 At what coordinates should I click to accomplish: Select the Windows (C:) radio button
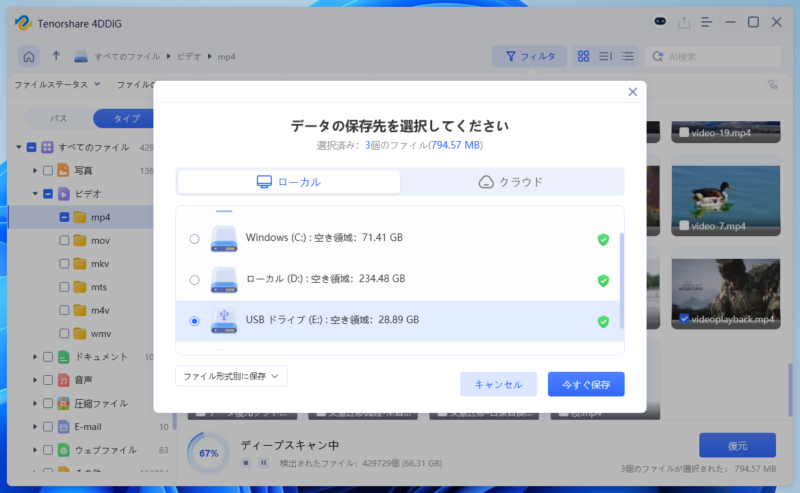194,239
